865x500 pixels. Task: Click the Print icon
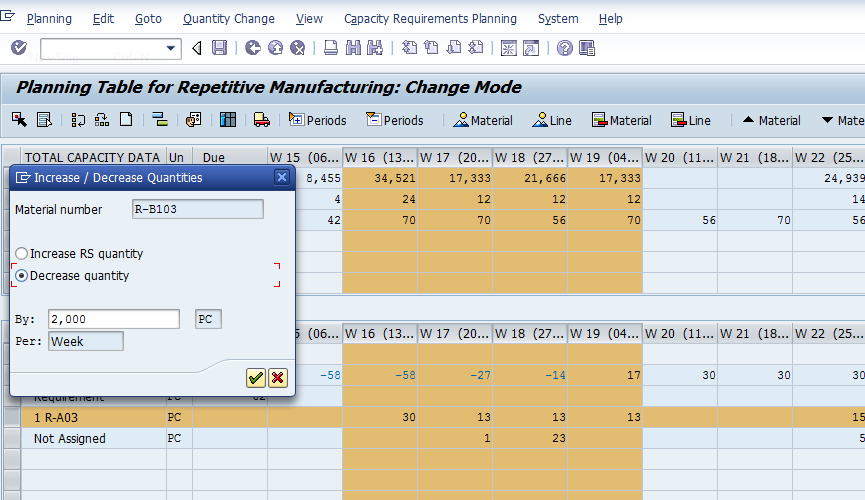tap(331, 48)
